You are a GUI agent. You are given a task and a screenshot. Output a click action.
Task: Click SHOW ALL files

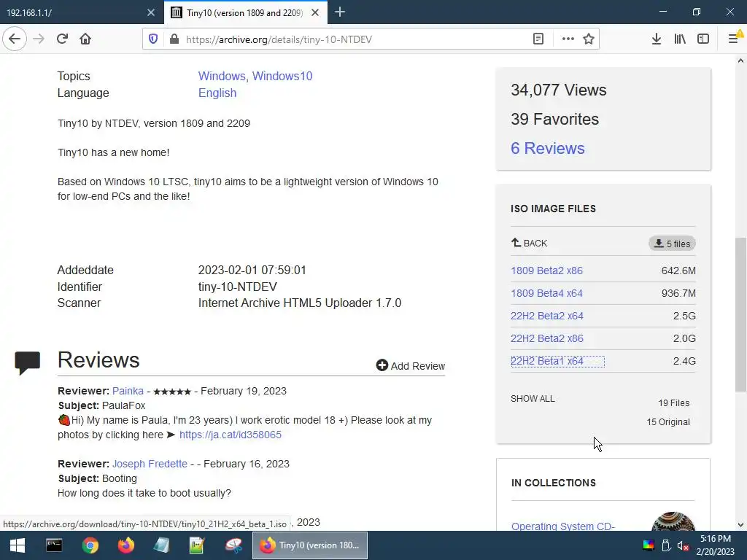[533, 399]
